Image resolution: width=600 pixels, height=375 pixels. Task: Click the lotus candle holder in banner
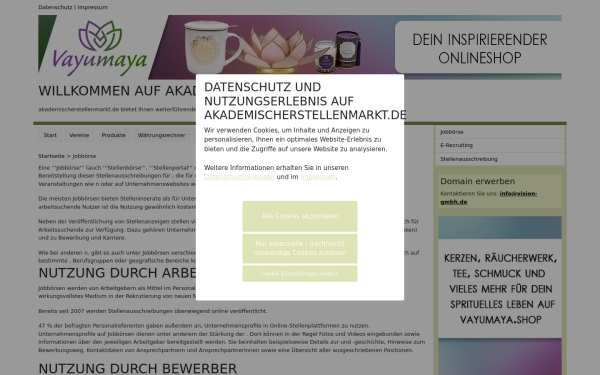tap(278, 50)
